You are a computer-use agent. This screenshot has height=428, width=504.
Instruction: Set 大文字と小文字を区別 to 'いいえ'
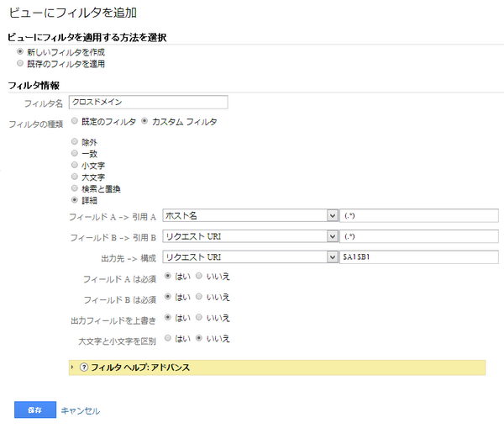pyautogui.click(x=199, y=338)
